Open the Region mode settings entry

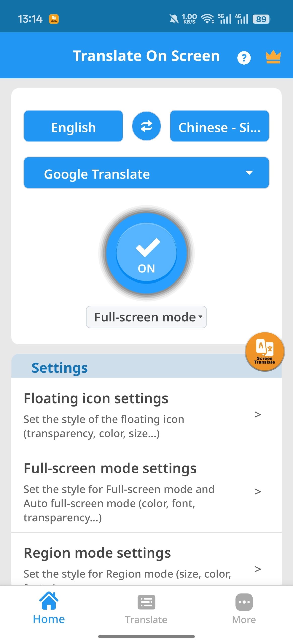(97, 553)
